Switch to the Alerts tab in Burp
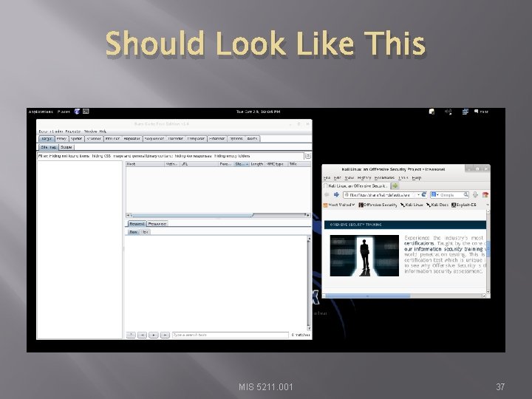This screenshot has width=532, height=399. (252, 139)
